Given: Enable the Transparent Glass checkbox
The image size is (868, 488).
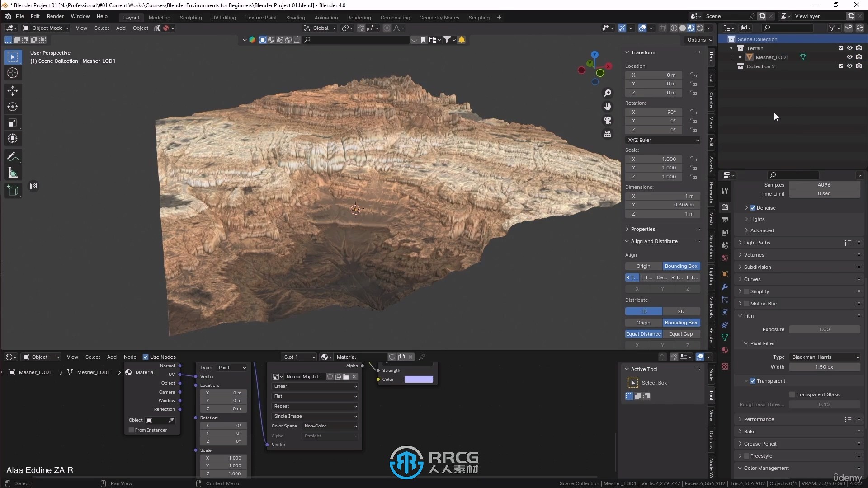Looking at the screenshot, I should coord(792,394).
